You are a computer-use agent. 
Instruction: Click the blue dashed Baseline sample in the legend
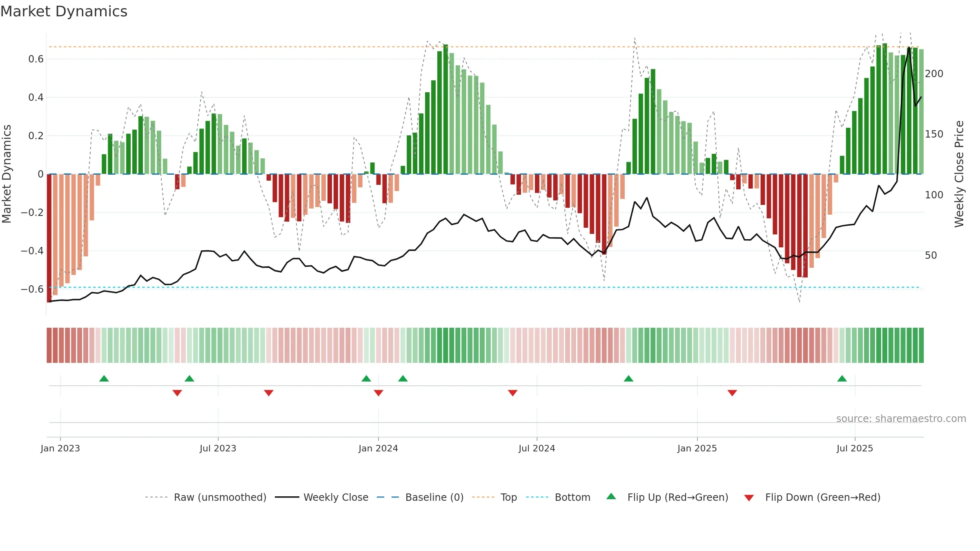[x=388, y=497]
